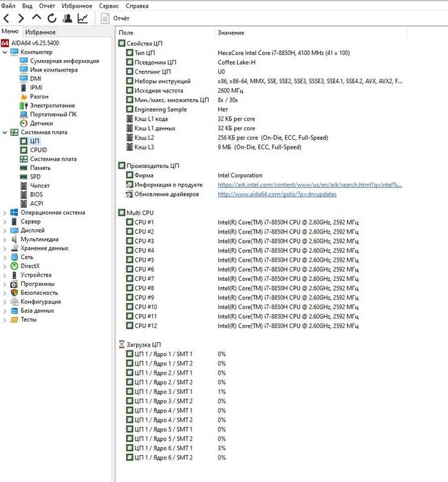Select the База данных database icon
The image size is (448, 482).
point(14,311)
